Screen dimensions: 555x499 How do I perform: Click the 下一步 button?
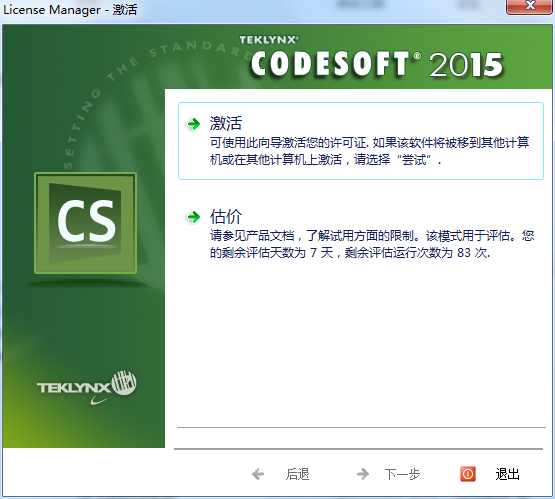(402, 474)
